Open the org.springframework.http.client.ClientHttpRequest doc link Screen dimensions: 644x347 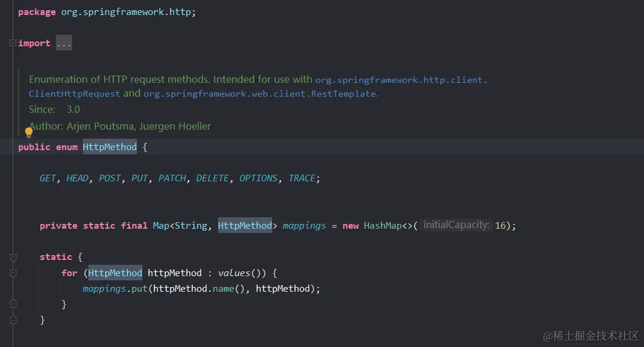[258, 86]
